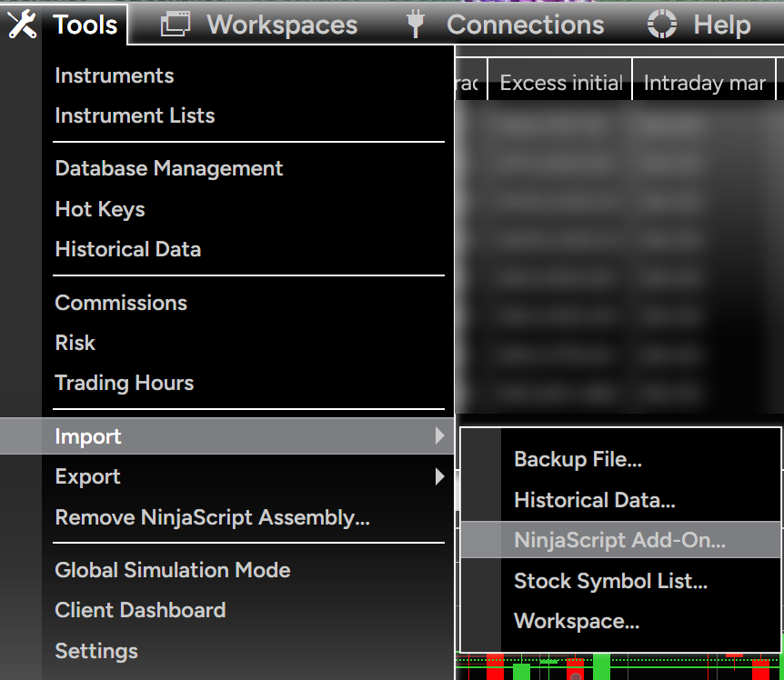784x680 pixels.
Task: Click the Excess initial column header
Action: [560, 79]
